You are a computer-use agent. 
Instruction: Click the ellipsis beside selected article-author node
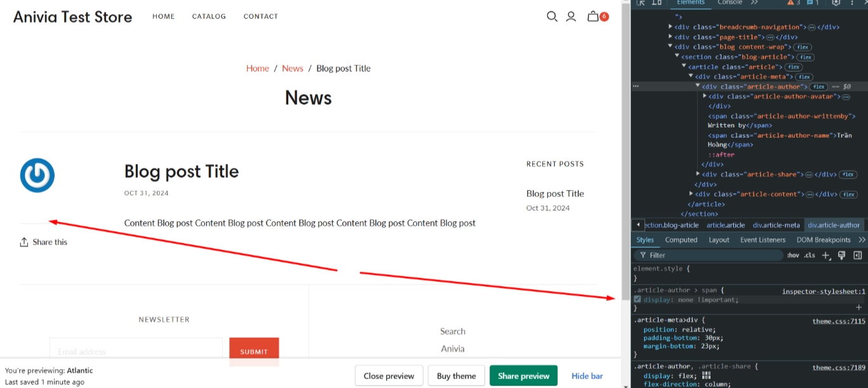[x=636, y=86]
